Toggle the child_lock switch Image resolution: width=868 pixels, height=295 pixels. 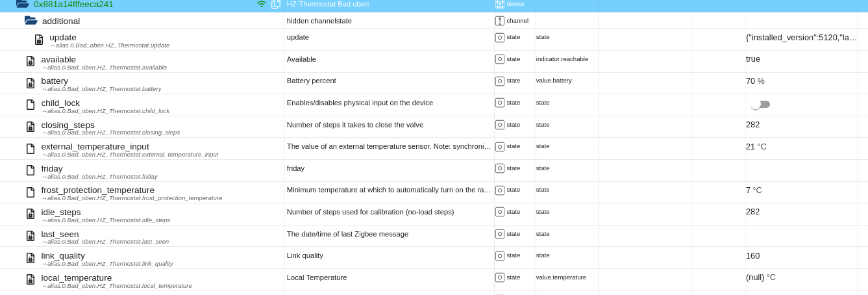point(760,104)
